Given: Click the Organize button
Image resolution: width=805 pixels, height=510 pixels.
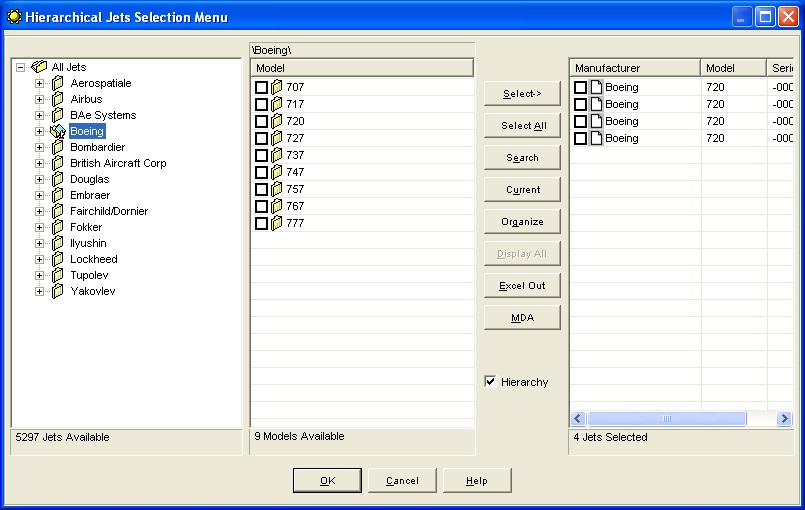Looking at the screenshot, I should [x=522, y=221].
